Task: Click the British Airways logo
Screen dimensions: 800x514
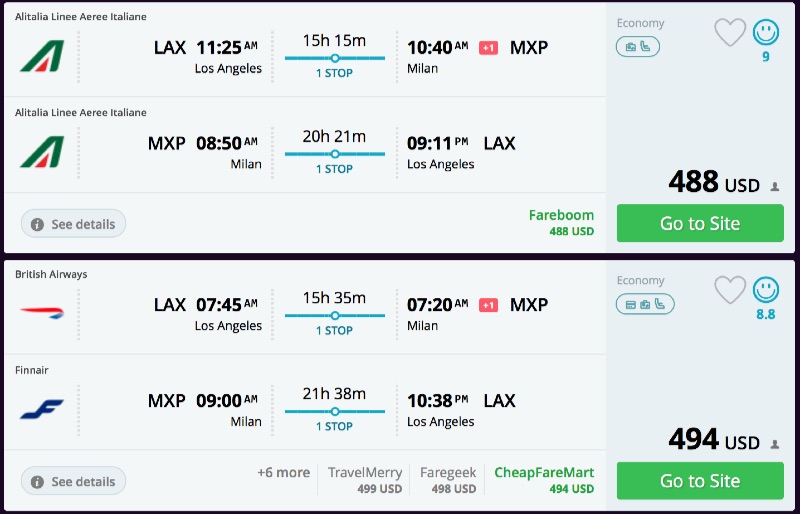Action: coord(41,313)
